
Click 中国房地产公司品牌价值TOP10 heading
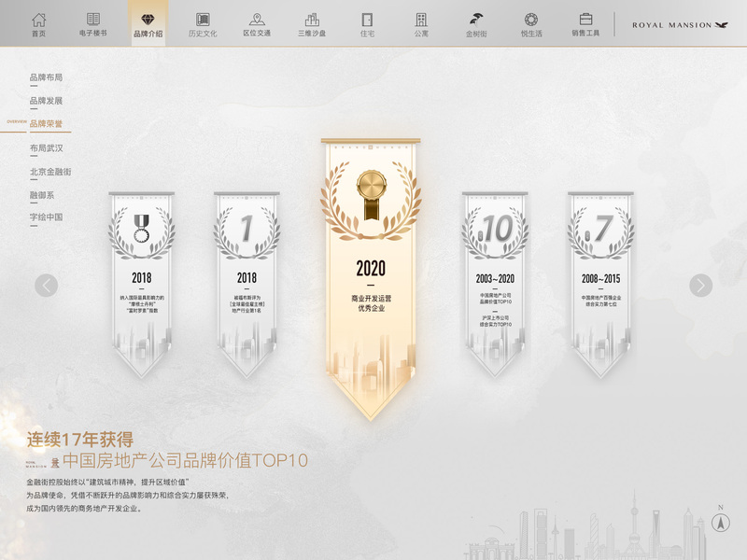click(185, 460)
